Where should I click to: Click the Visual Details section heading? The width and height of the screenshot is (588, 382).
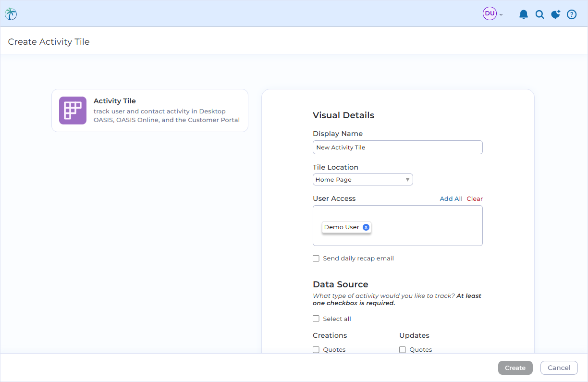[343, 115]
